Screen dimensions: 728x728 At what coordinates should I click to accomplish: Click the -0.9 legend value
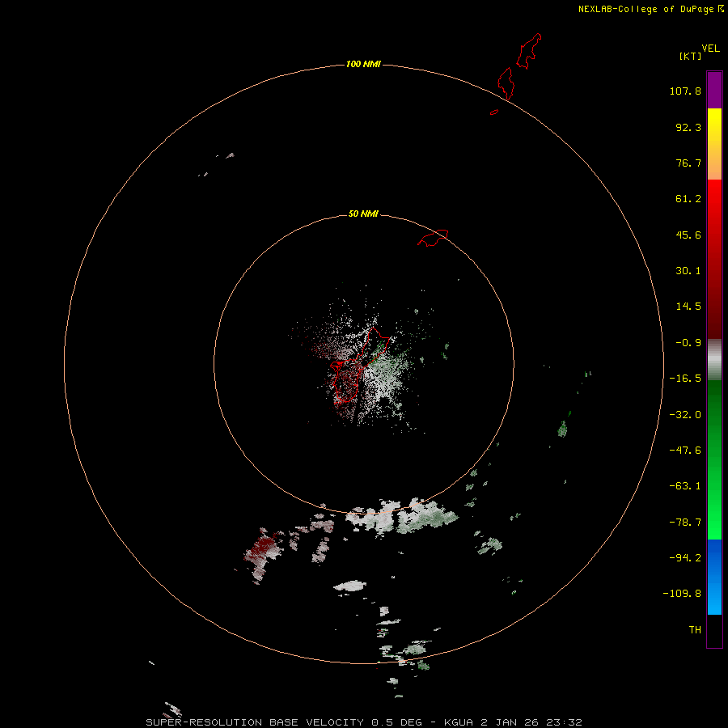pyautogui.click(x=688, y=343)
